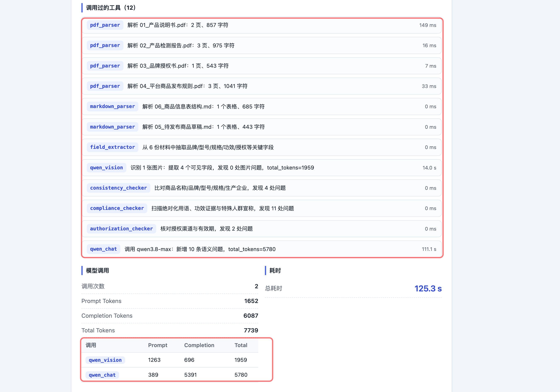Click the 16 ms duration value

[x=429, y=45]
